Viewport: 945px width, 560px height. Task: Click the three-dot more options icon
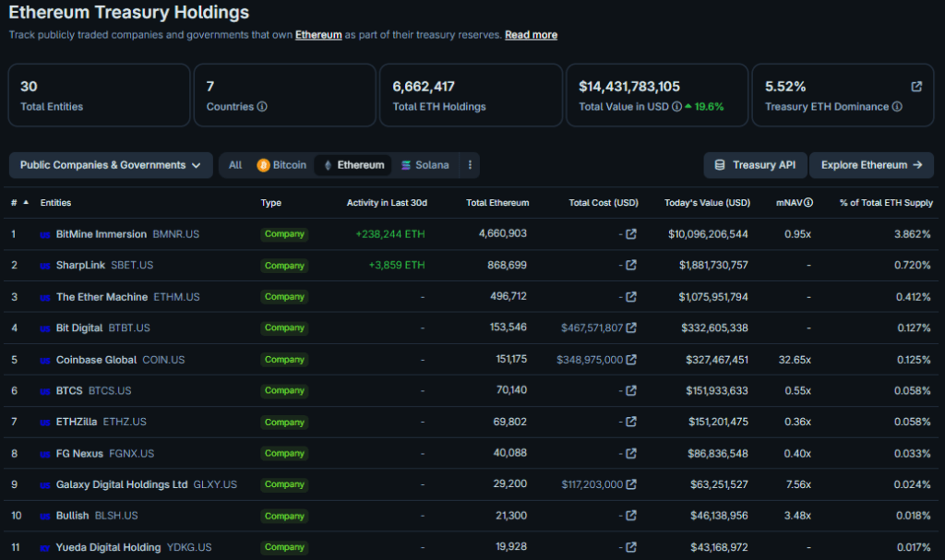pos(470,165)
